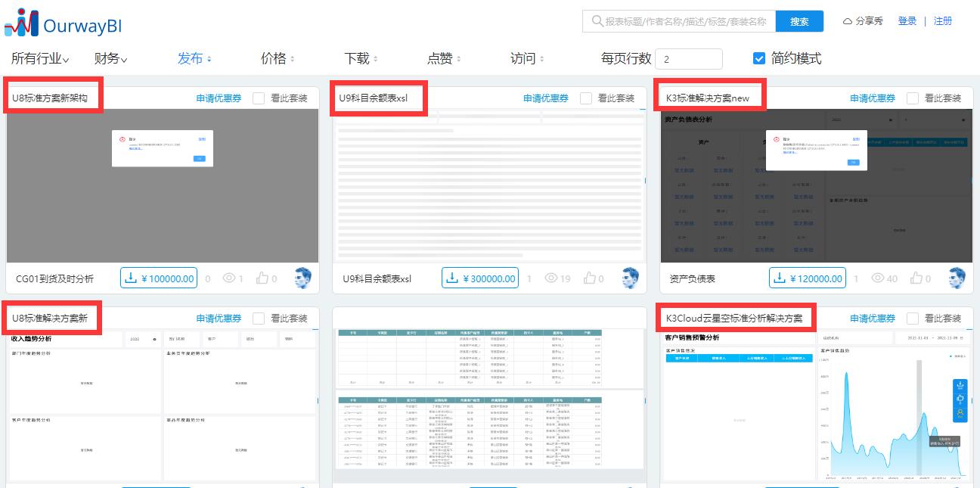Click 申请优惠券 on U8标准解决方案新 card
Screen dimensions: 980x488
coord(219,317)
